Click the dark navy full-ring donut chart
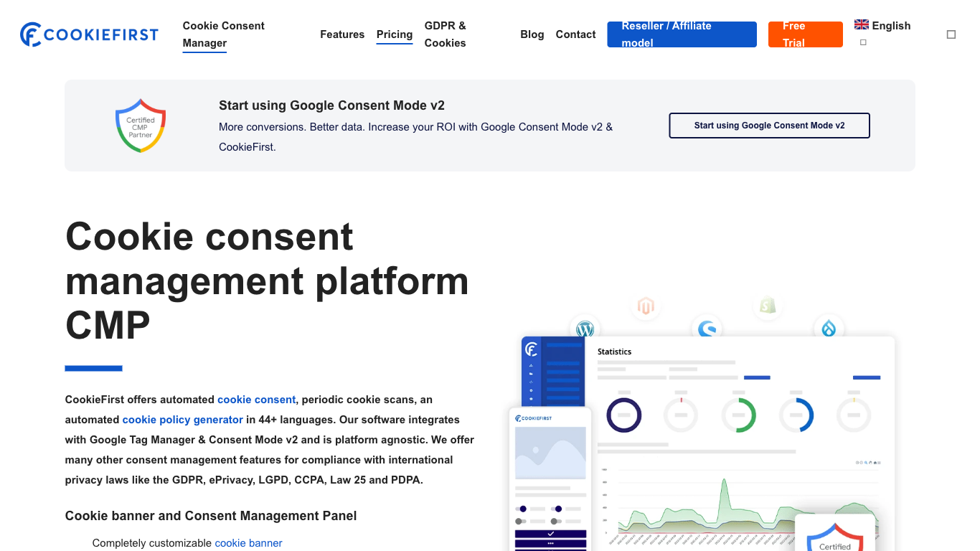 click(x=624, y=415)
